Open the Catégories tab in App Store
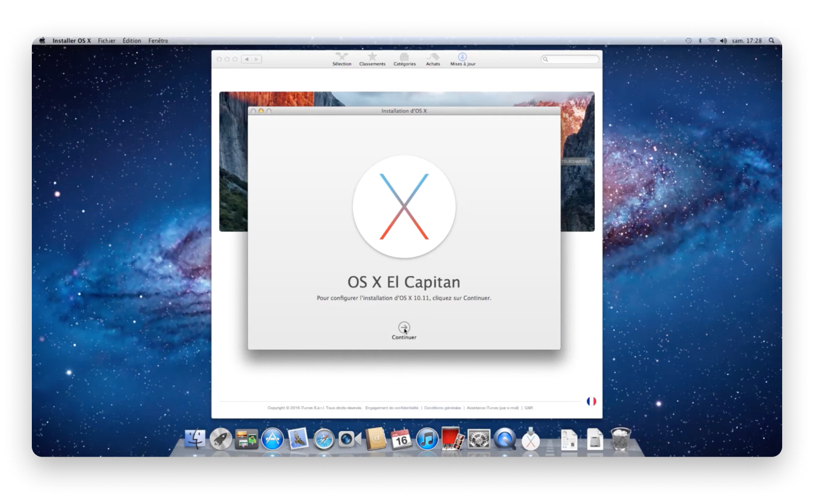This screenshot has height=504, width=814. (x=404, y=59)
